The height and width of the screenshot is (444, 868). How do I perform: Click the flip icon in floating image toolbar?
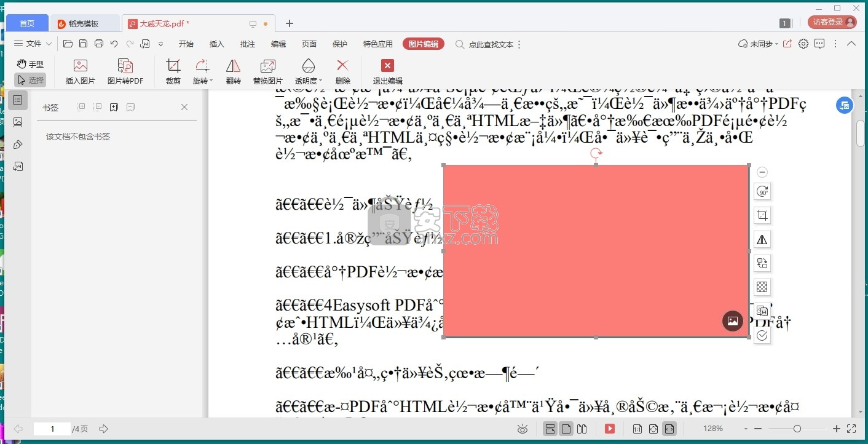762,240
